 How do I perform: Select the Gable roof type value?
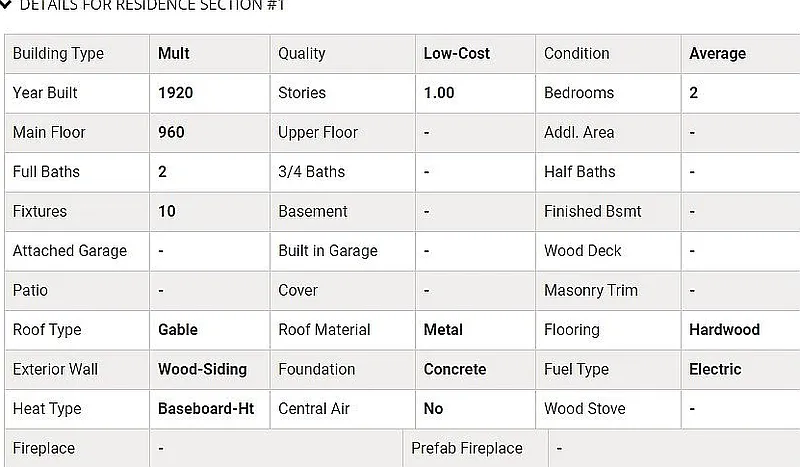tap(178, 330)
